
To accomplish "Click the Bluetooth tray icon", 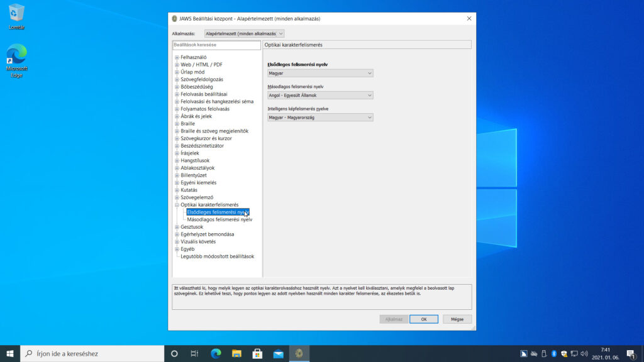I will (x=554, y=353).
